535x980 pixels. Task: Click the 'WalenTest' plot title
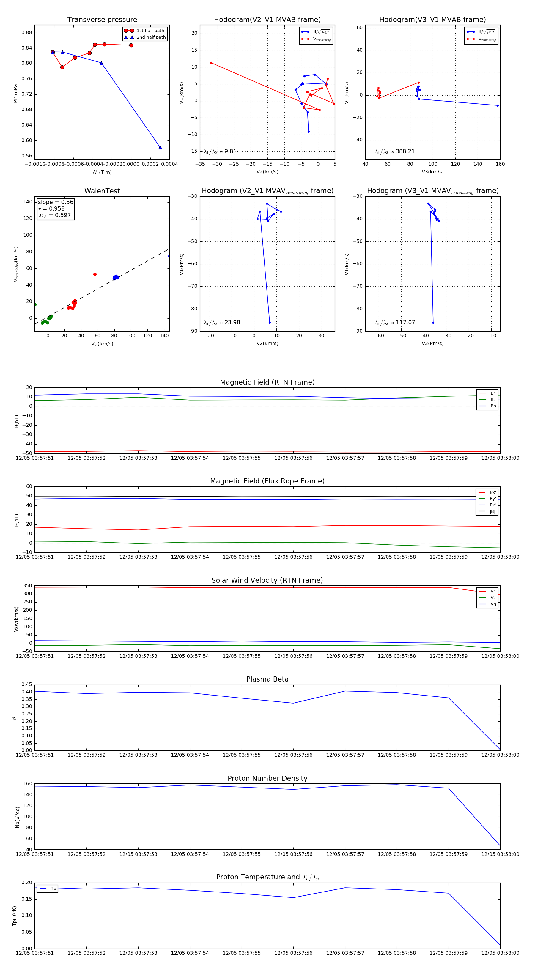point(102,191)
